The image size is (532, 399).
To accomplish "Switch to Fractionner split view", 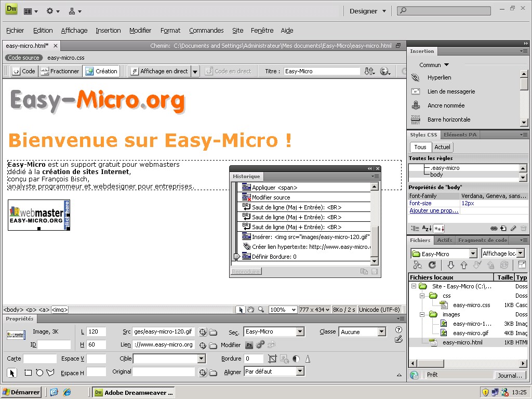I will click(60, 71).
